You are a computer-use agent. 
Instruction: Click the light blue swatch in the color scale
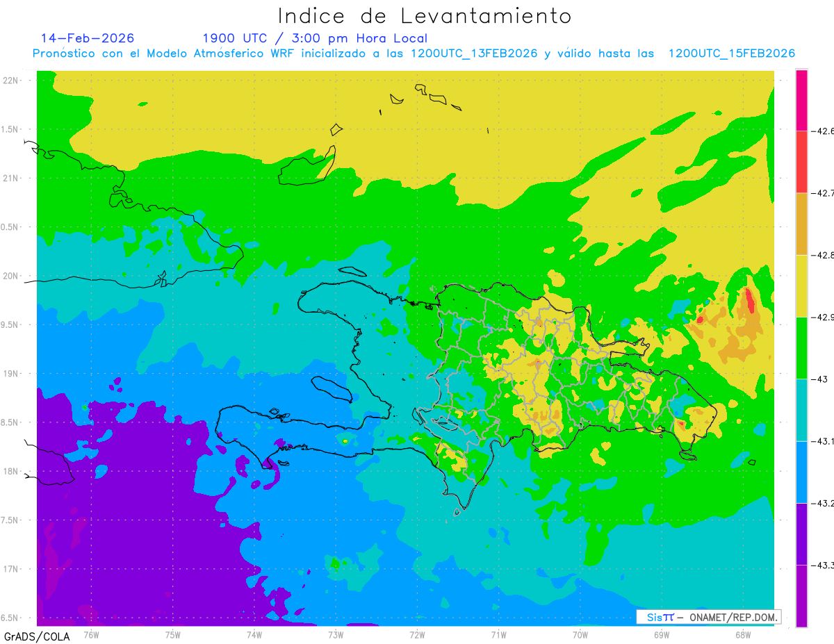[x=801, y=472]
